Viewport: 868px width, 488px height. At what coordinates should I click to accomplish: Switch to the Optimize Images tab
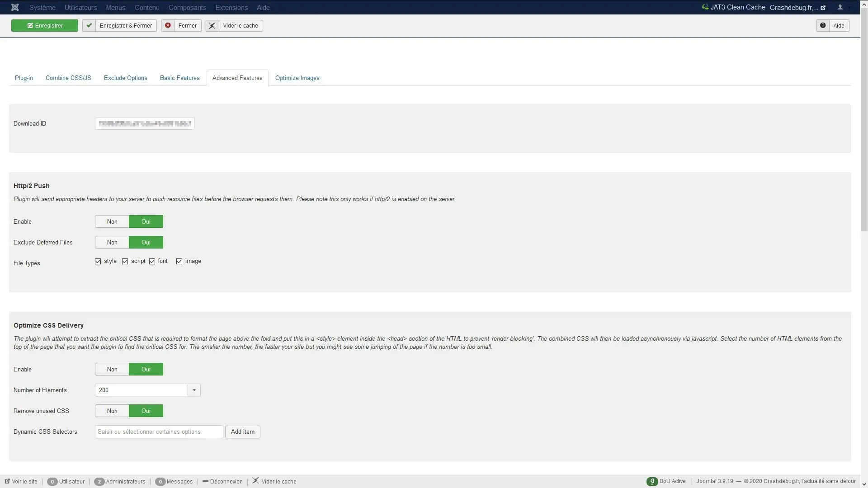[297, 78]
